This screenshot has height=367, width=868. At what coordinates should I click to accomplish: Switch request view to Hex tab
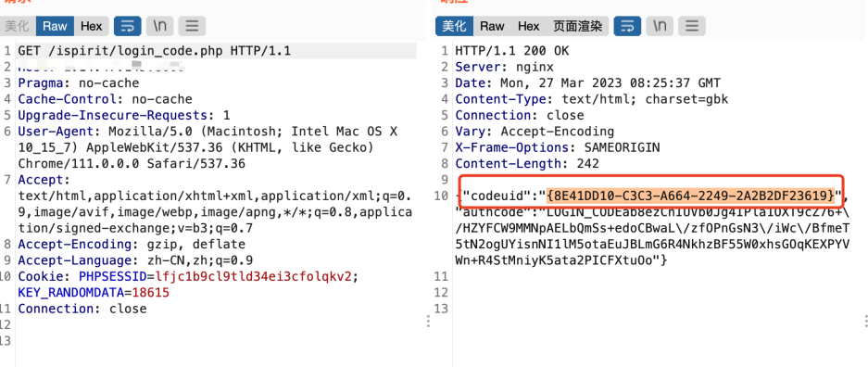point(92,26)
